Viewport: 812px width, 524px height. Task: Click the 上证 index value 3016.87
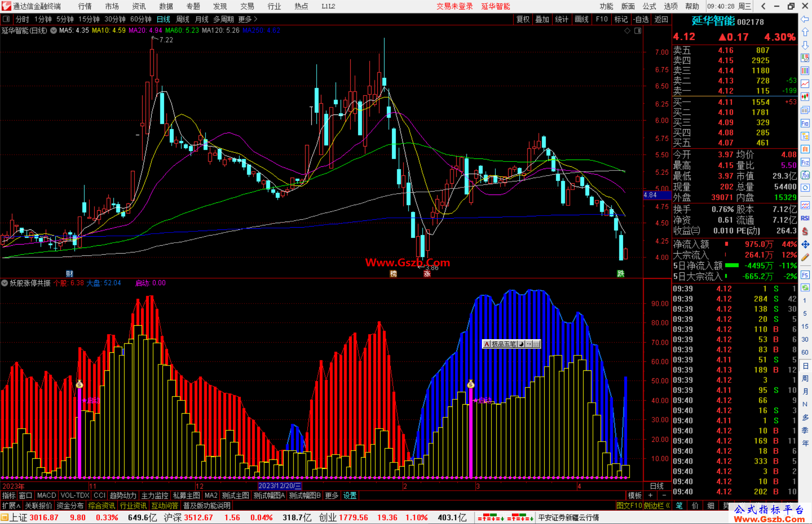pyautogui.click(x=44, y=518)
